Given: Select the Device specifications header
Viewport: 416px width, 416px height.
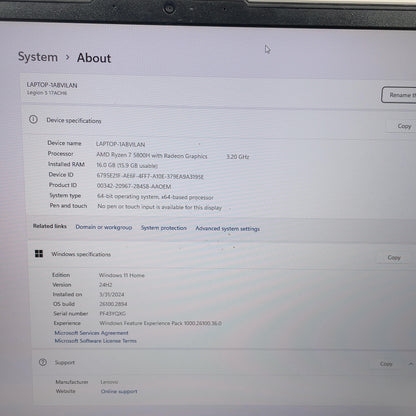Looking at the screenshot, I should pos(74,121).
